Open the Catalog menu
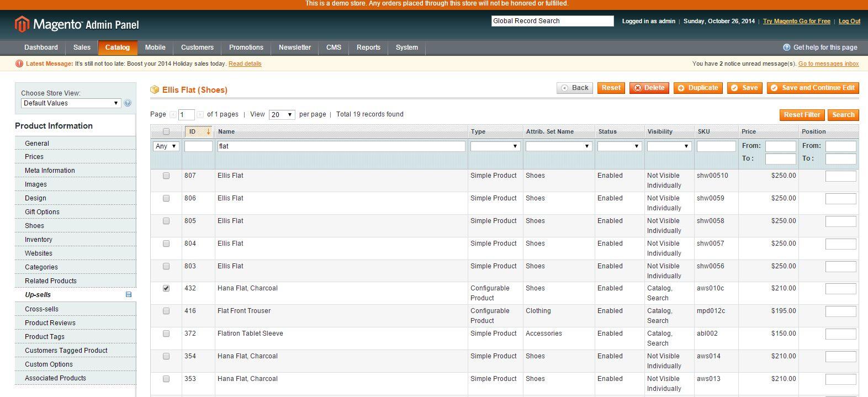 pos(118,47)
